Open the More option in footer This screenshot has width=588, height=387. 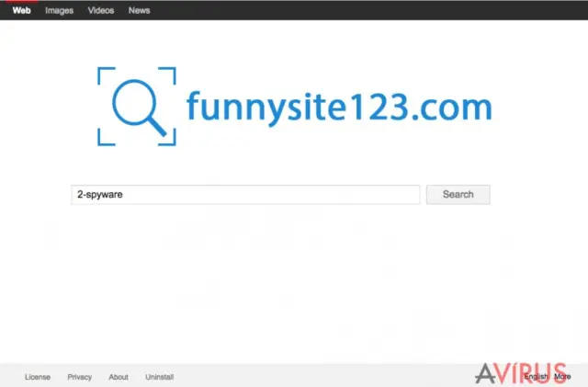coord(562,377)
